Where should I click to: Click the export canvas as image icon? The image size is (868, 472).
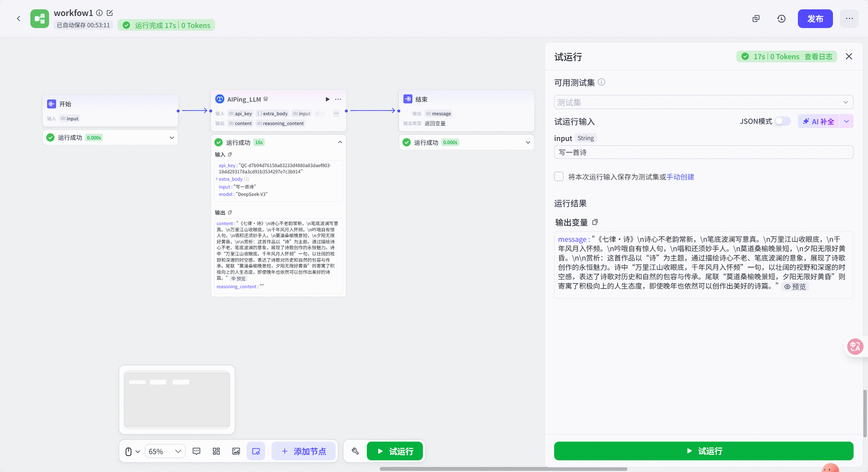(x=236, y=451)
